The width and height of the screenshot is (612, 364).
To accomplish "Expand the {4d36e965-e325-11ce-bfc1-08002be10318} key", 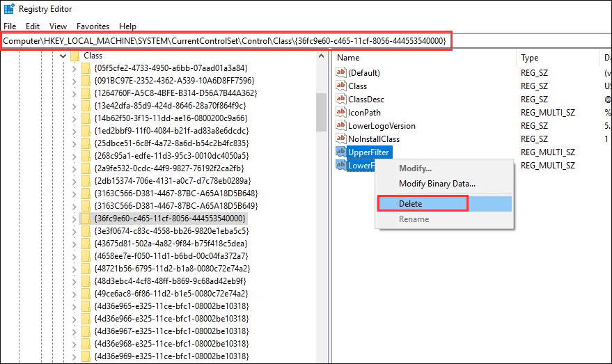I will pyautogui.click(x=74, y=306).
